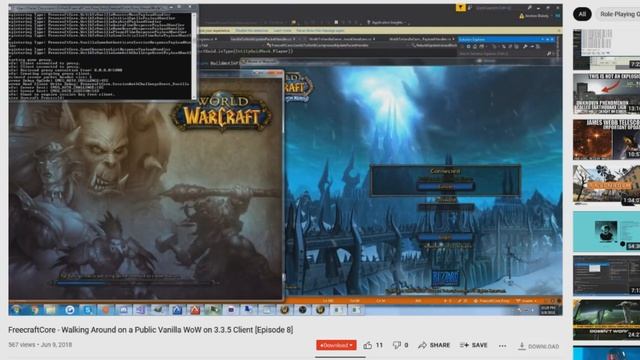Viewport: 640px width, 360px height.
Task: Select the All filter chip
Action: 582,14
